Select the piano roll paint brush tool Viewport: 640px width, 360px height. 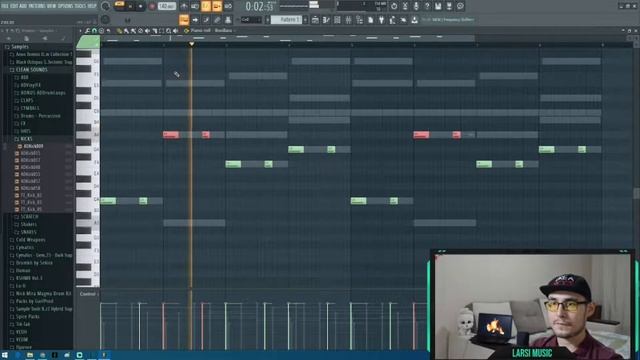(126, 31)
